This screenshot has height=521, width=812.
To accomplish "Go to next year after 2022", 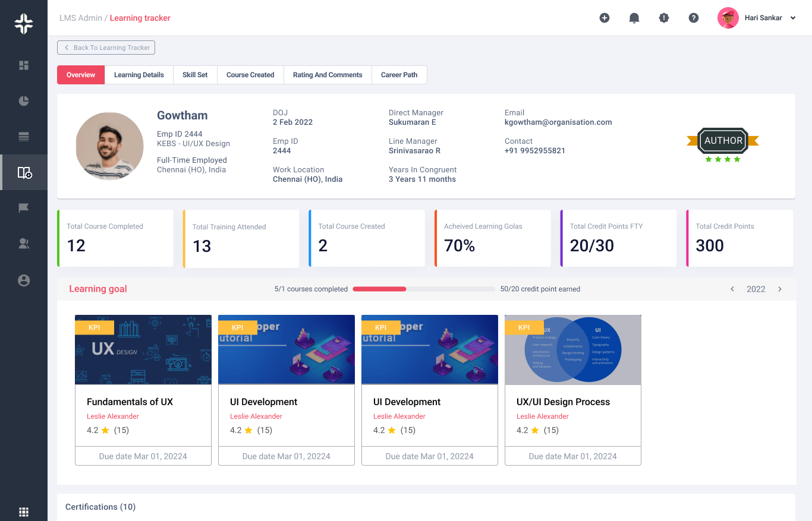I will pyautogui.click(x=780, y=289).
